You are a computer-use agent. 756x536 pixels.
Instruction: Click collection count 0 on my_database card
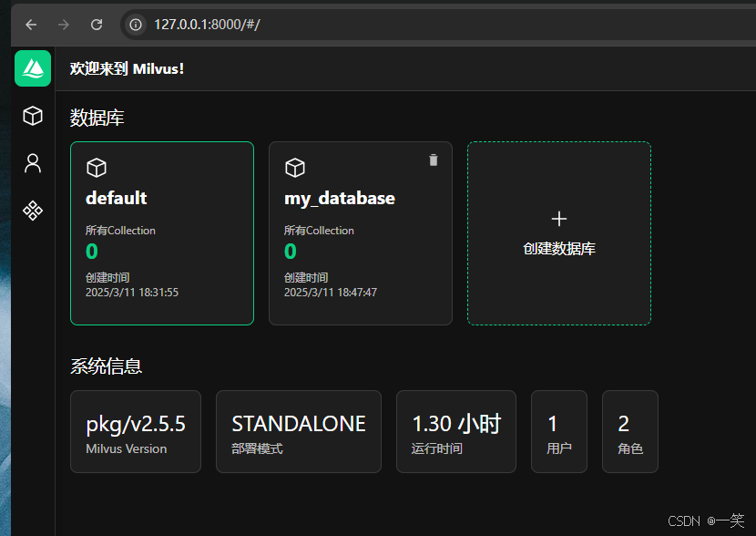(x=291, y=252)
